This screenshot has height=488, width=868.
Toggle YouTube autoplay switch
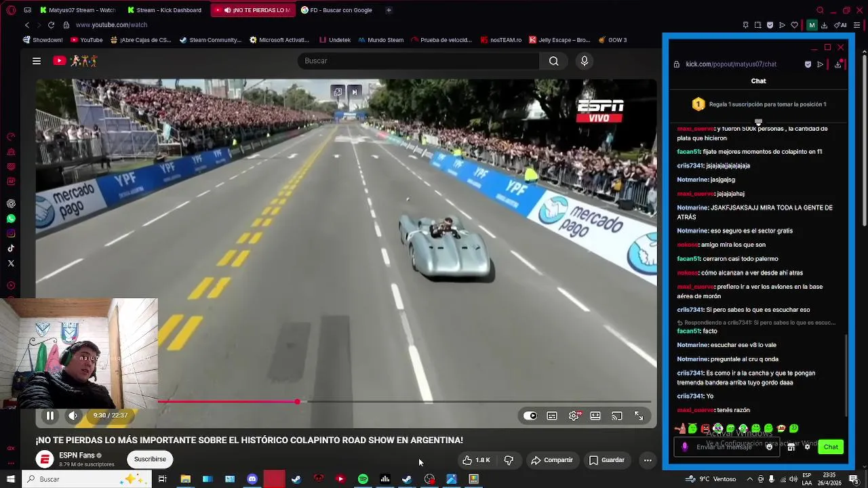click(x=530, y=415)
